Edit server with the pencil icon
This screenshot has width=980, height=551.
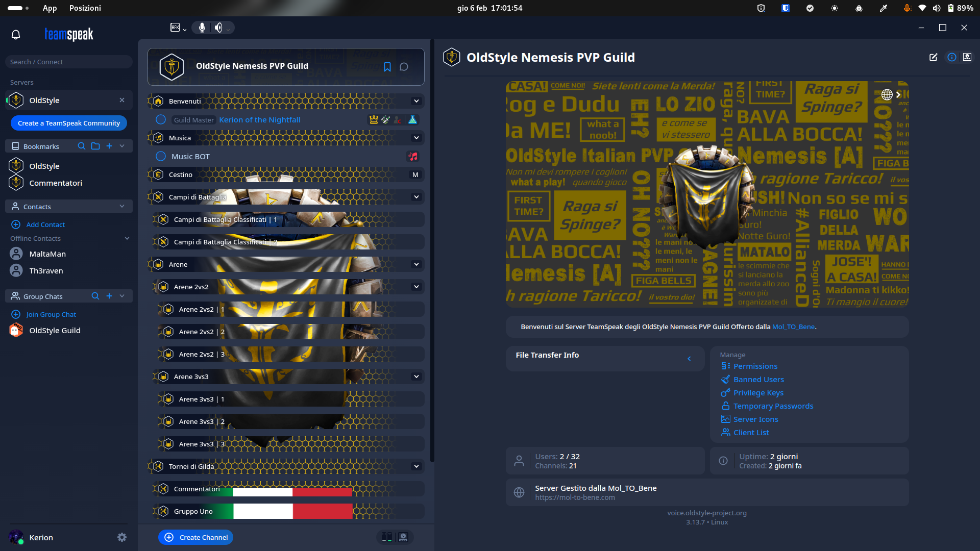point(934,58)
